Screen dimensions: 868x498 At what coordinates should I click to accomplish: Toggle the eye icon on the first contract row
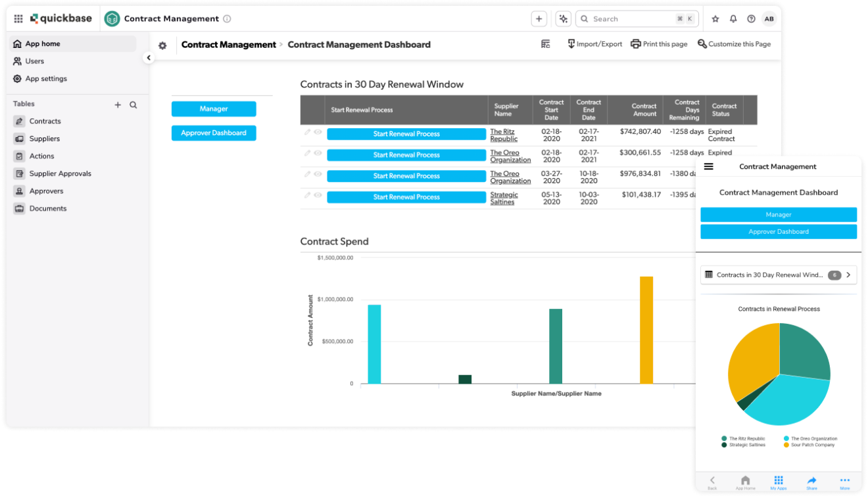(x=318, y=133)
